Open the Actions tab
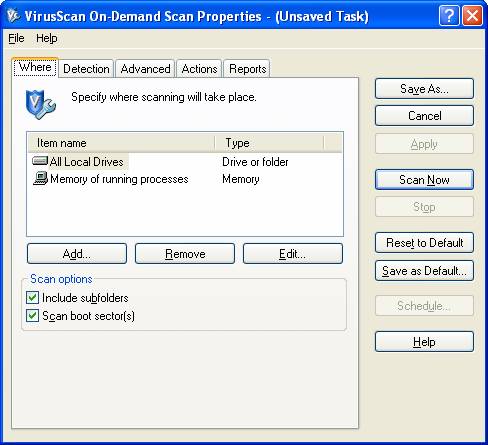The width and height of the screenshot is (488, 445). pos(199,69)
